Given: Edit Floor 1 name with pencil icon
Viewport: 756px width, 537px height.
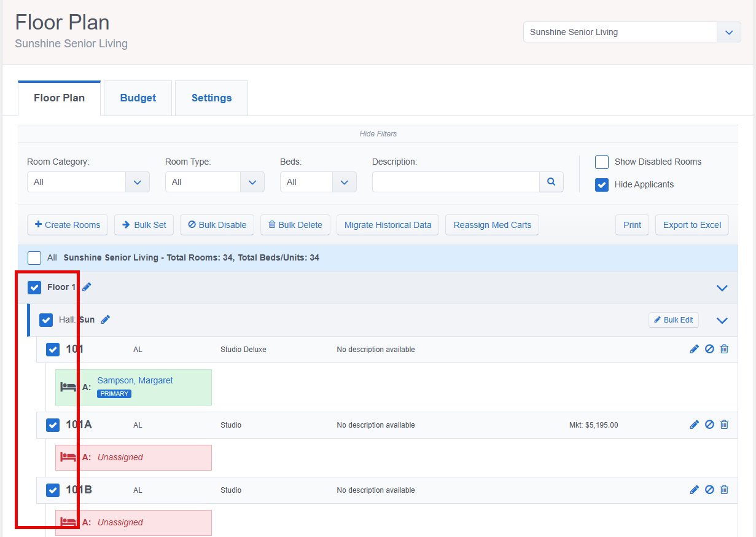Looking at the screenshot, I should click(x=87, y=287).
